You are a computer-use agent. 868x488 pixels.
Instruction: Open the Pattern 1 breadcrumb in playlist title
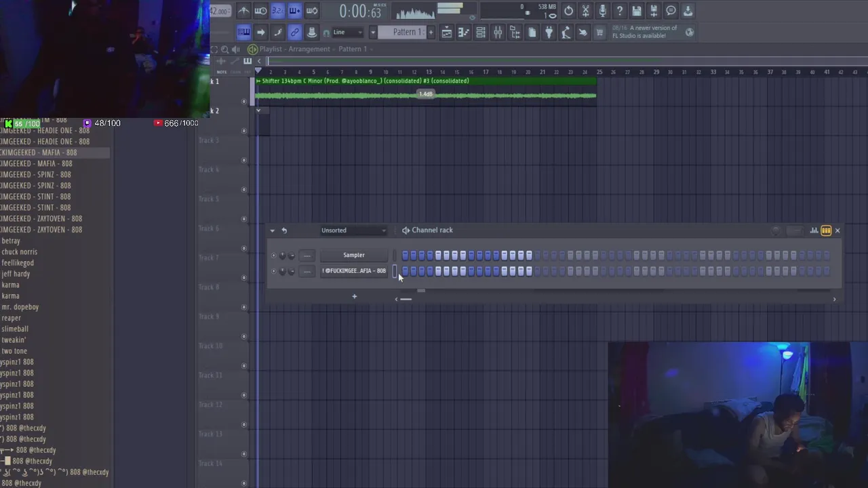[x=353, y=49]
